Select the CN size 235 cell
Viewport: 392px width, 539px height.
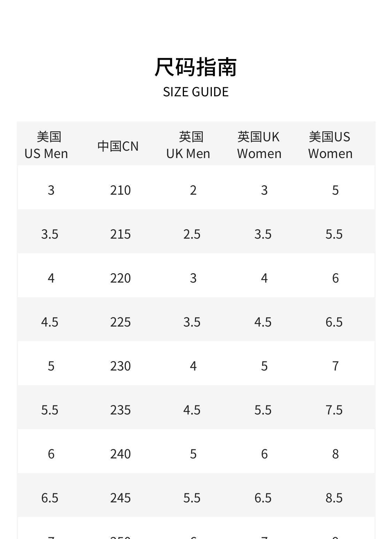point(121,410)
